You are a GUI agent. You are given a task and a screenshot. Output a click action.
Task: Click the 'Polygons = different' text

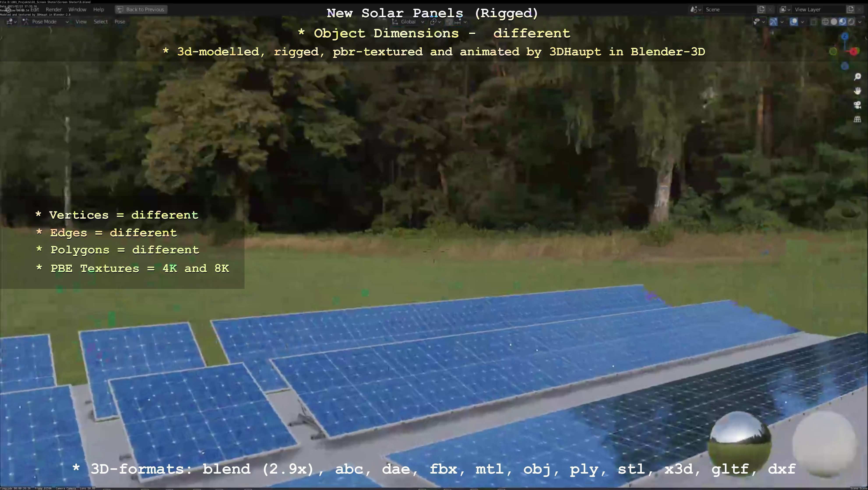pyautogui.click(x=118, y=250)
